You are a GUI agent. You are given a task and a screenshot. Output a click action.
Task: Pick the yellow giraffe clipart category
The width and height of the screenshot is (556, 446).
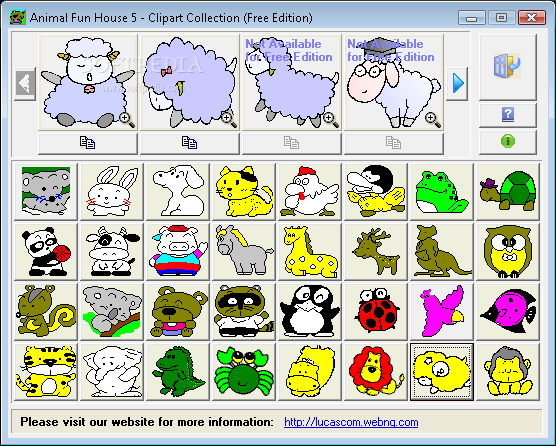tap(310, 251)
